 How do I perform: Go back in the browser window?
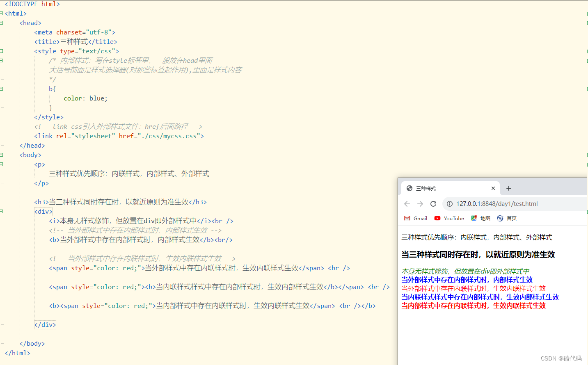pos(407,204)
